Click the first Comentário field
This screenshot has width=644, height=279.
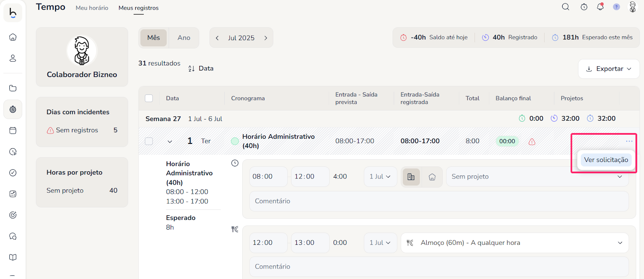tap(439, 201)
